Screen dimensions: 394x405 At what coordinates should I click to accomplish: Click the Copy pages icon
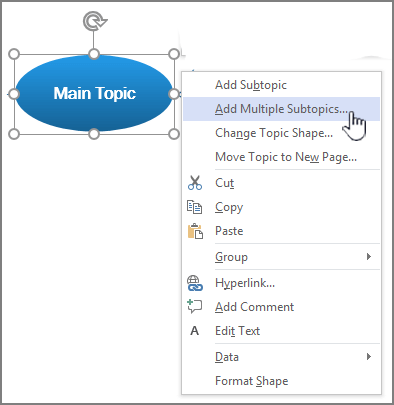point(195,207)
